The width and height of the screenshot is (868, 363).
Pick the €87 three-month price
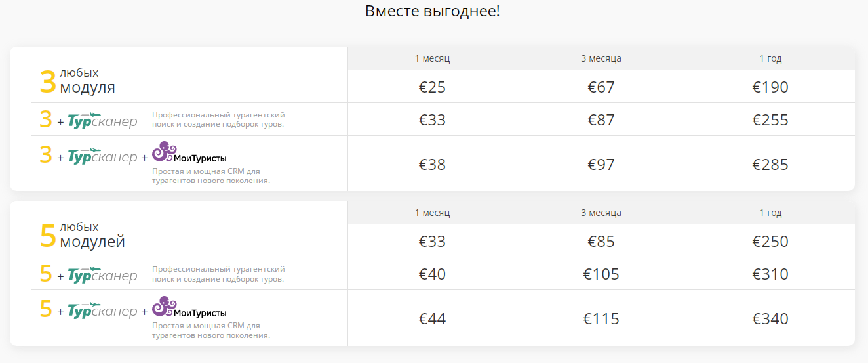(x=601, y=120)
